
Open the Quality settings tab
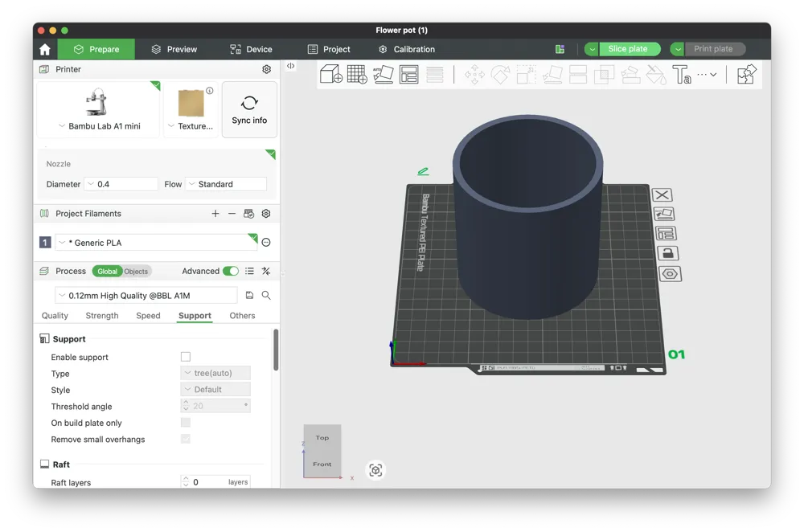pyautogui.click(x=55, y=316)
